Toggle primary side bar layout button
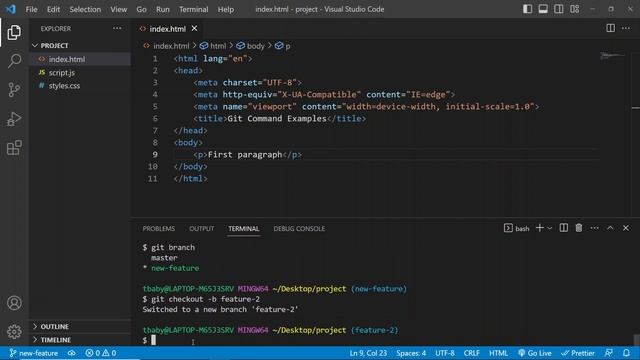 click(527, 9)
